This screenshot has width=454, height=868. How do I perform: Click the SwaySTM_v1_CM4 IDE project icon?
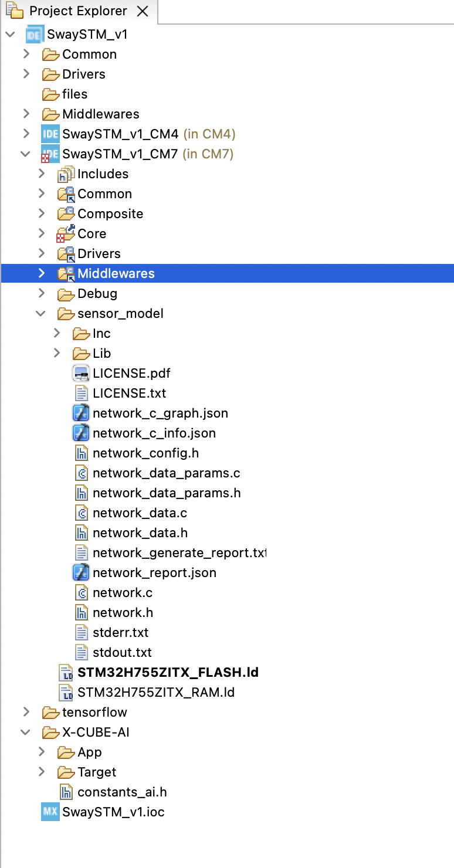(x=50, y=134)
